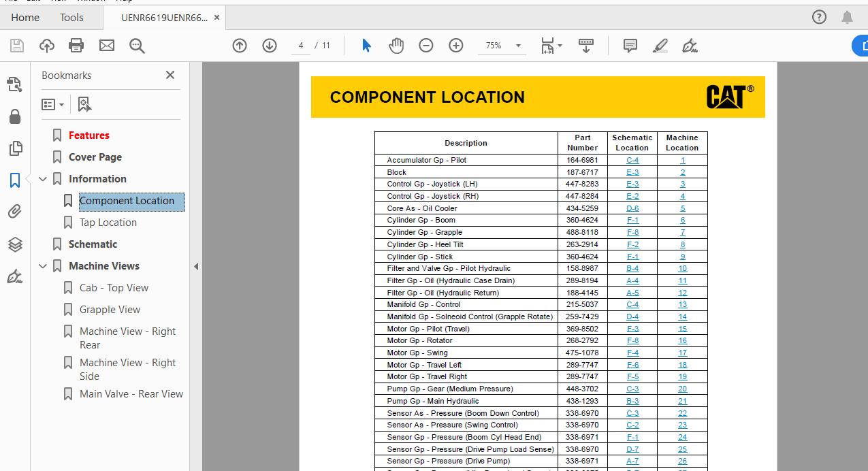Open attachments paperclip panel
Image resolution: width=868 pixels, height=471 pixels.
(x=14, y=212)
